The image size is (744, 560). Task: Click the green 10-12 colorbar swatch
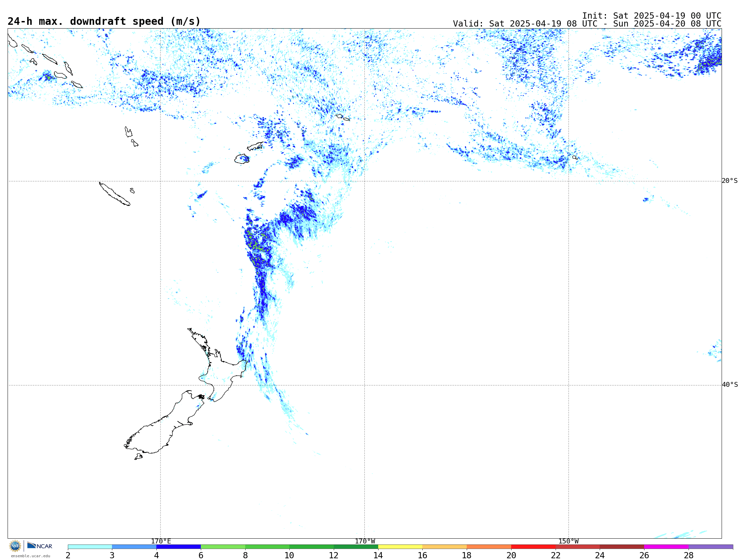pos(312,547)
